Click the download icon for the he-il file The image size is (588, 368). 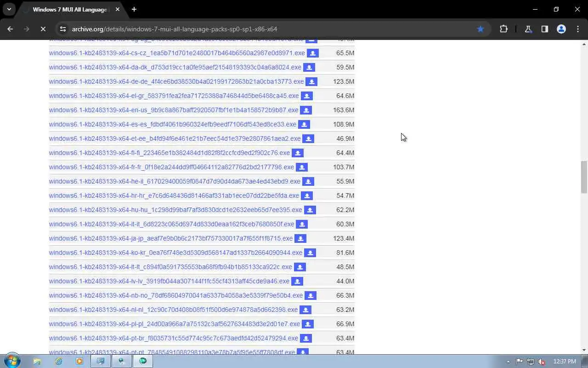pyautogui.click(x=308, y=182)
